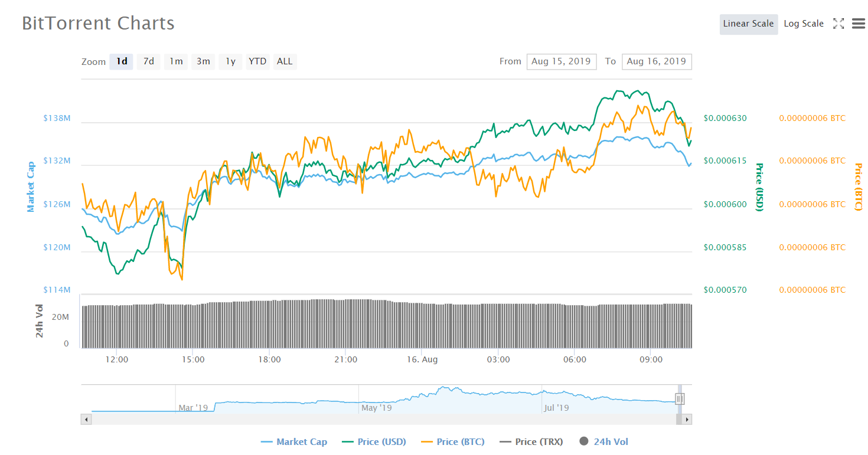Click the 16. Aug date axis label
The image size is (868, 455).
pos(422,359)
